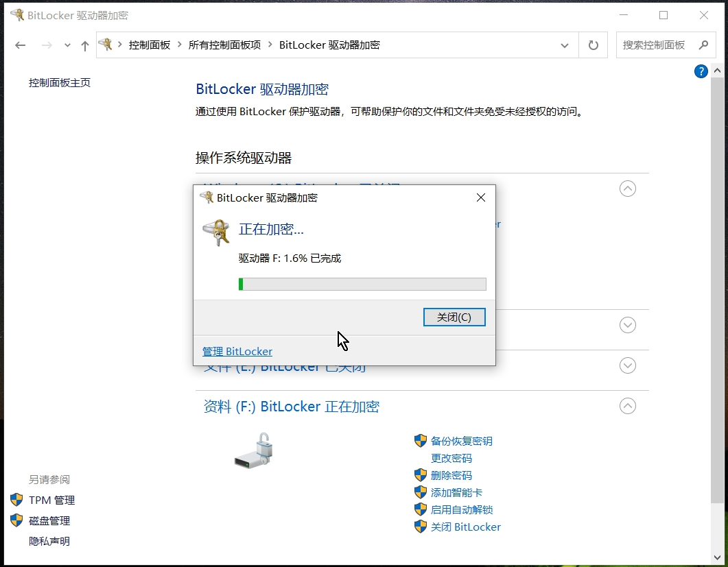Open help with the question mark icon
Viewport: 728px width, 567px height.
point(701,71)
